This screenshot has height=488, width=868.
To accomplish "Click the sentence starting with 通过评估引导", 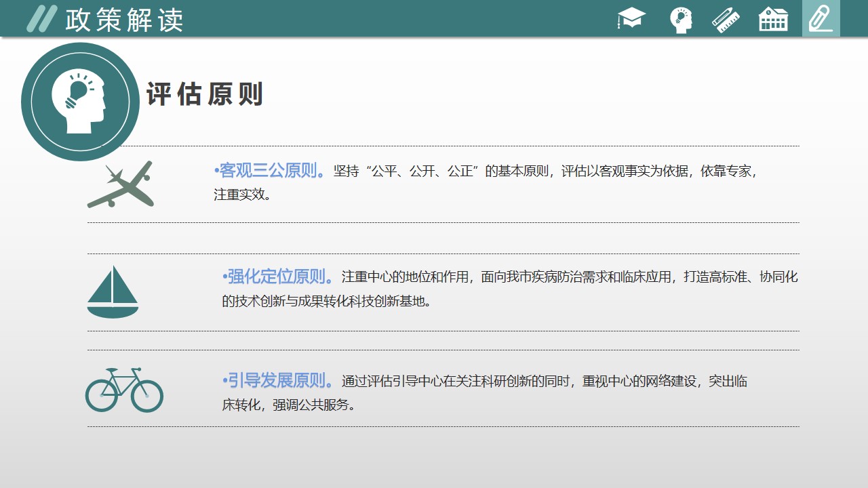I will point(545,382).
